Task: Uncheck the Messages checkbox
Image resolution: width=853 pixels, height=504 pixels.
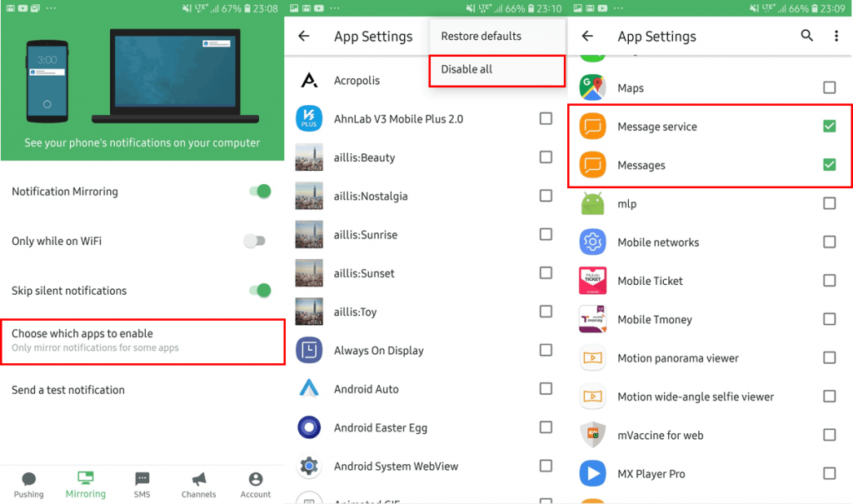Action: pos(829,165)
